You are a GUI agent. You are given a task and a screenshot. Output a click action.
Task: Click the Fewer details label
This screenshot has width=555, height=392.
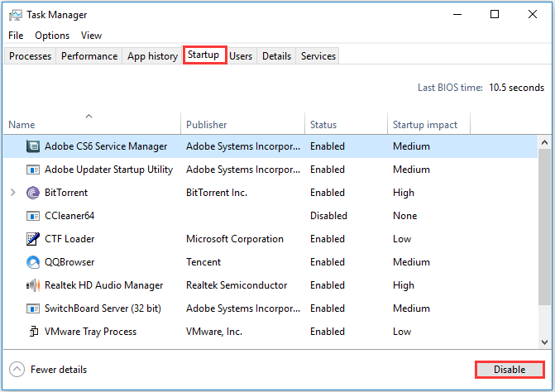tap(59, 370)
